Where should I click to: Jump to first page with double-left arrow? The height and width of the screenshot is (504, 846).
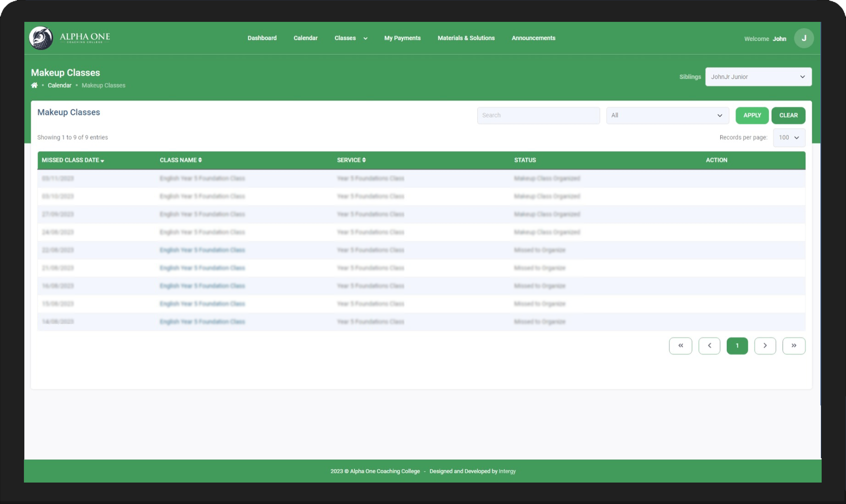[x=681, y=346]
